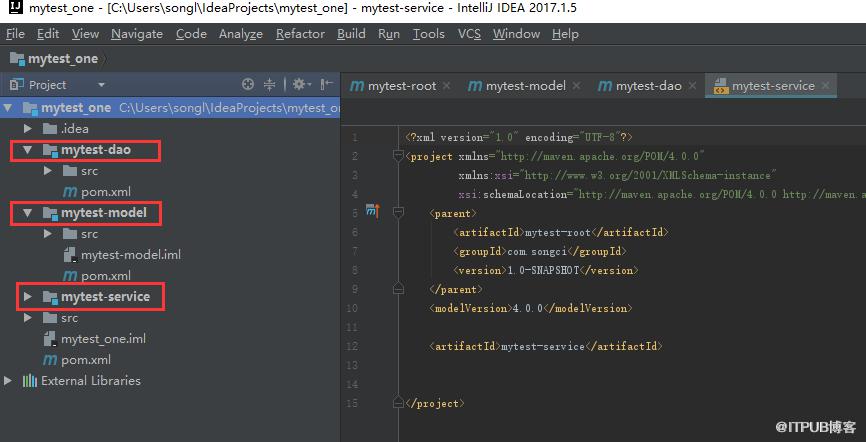The width and height of the screenshot is (866, 442).
Task: Open the View menu
Action: coord(85,34)
